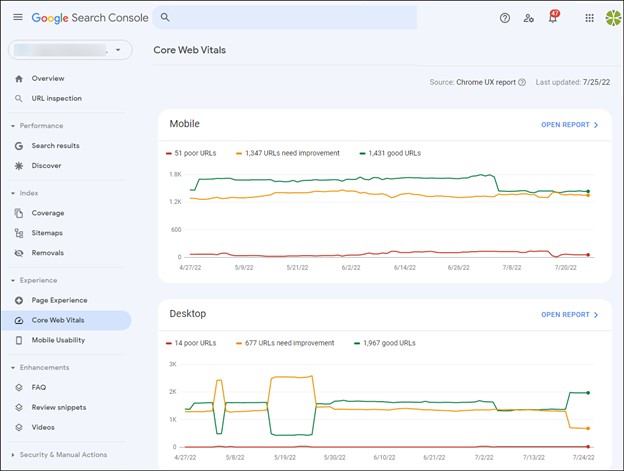Open Coverage report
624x471 pixels.
click(48, 213)
